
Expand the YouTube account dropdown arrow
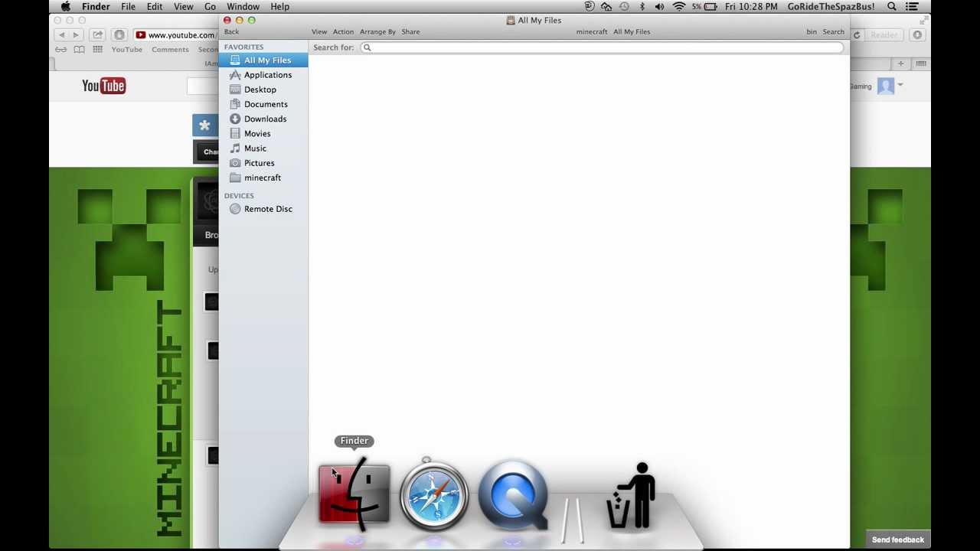(900, 86)
